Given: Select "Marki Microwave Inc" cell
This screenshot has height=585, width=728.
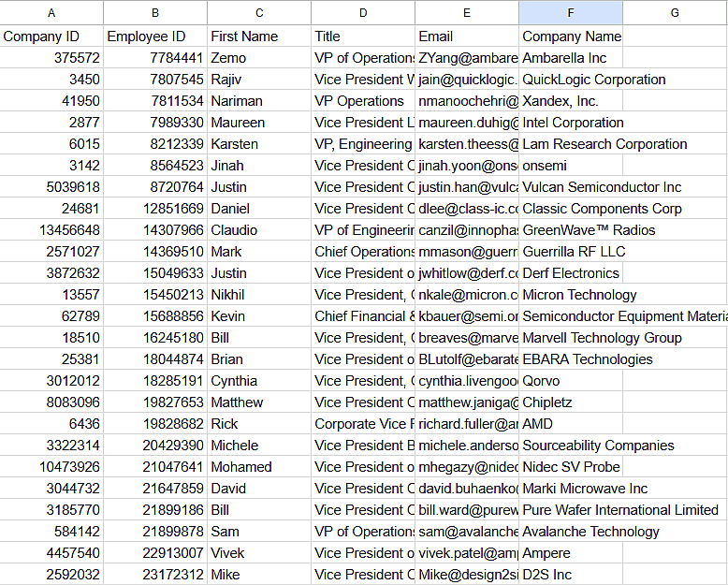Looking at the screenshot, I should pyautogui.click(x=571, y=489).
